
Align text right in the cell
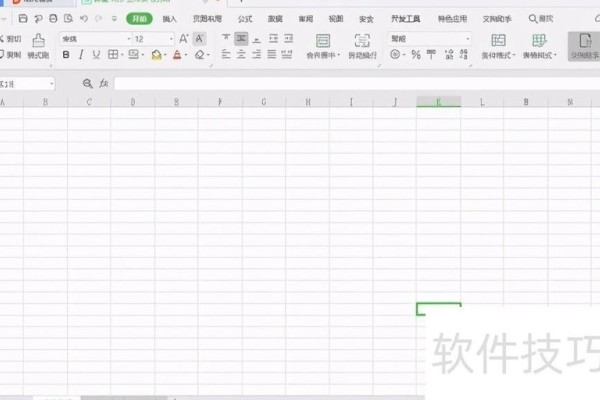pyautogui.click(x=257, y=55)
